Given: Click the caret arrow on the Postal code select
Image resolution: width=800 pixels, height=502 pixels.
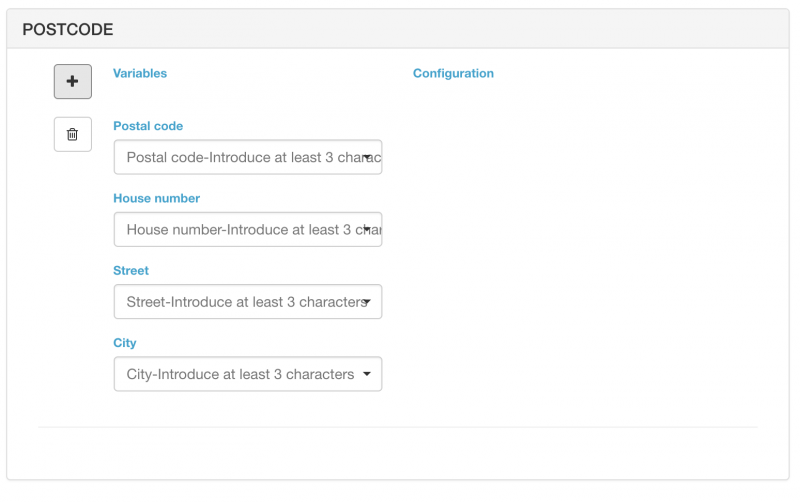Looking at the screenshot, I should 367,157.
